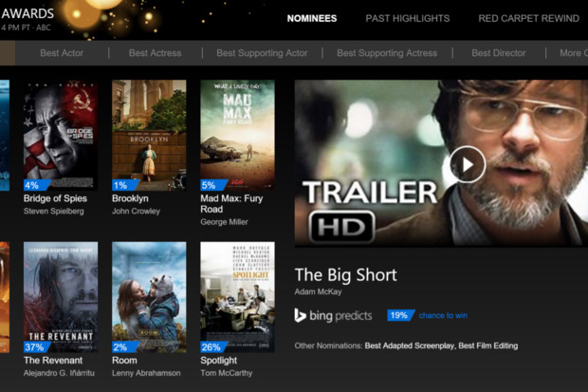Go to Red Carpet Rewind

526,18
